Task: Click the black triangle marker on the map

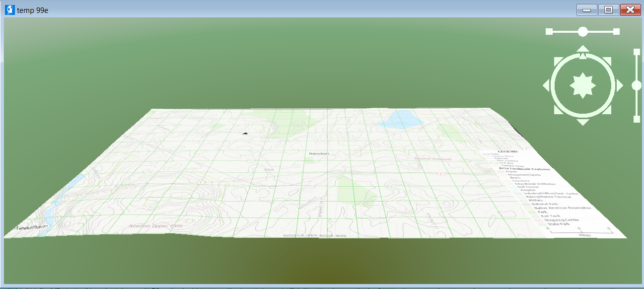Action: 245,133
